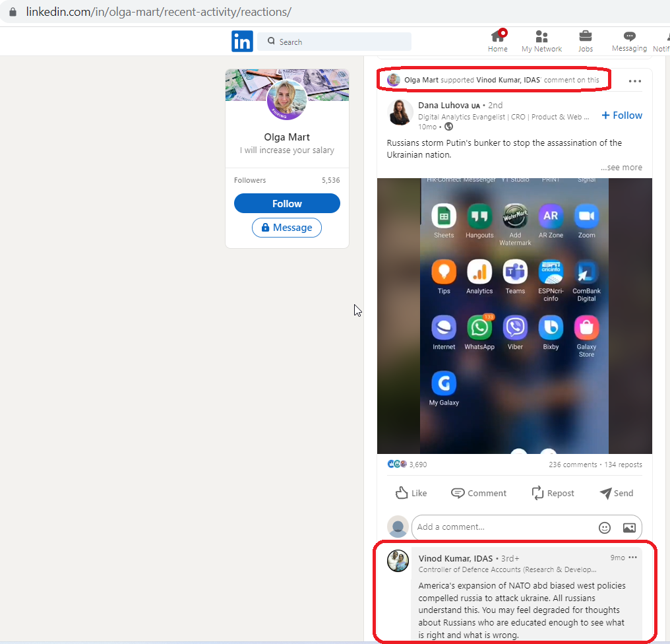View the 236 comments link
670x644 pixels.
(x=572, y=465)
